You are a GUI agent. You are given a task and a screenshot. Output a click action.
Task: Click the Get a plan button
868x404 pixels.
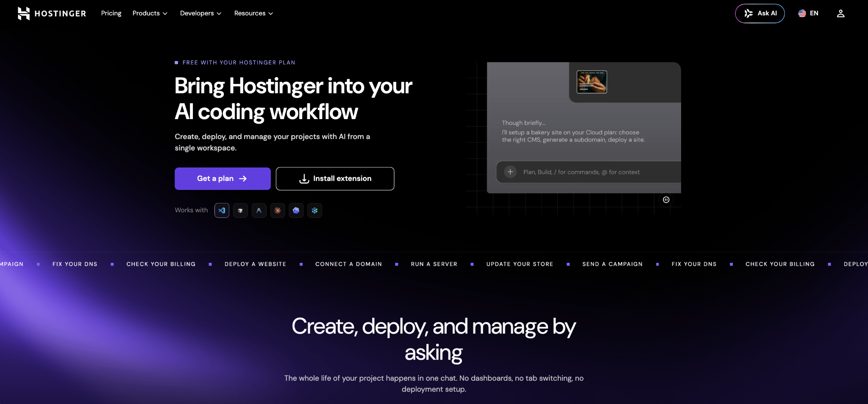(223, 178)
